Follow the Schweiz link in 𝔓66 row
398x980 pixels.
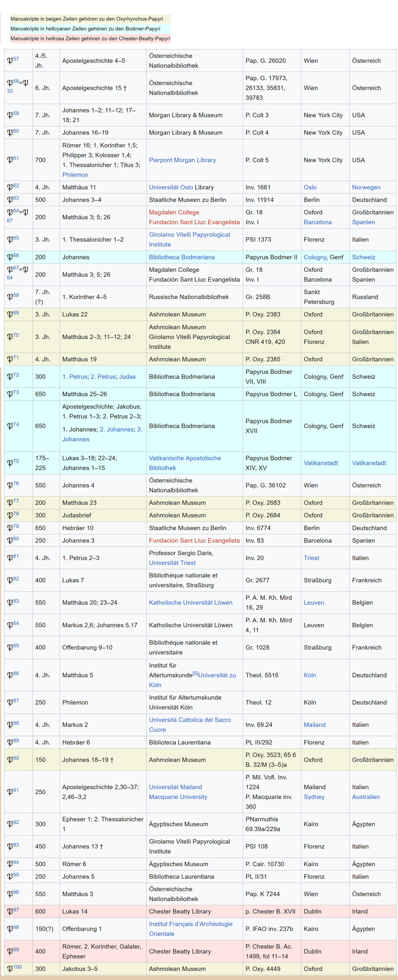click(363, 257)
